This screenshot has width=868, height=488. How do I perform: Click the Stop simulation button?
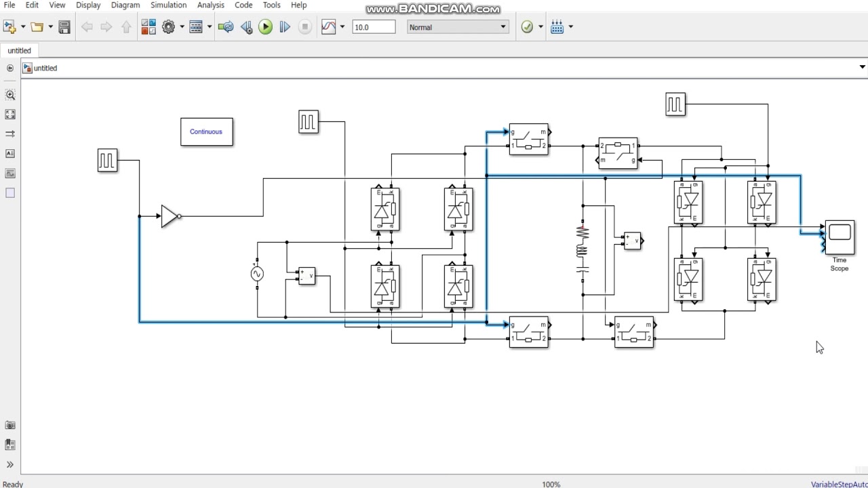tap(305, 27)
